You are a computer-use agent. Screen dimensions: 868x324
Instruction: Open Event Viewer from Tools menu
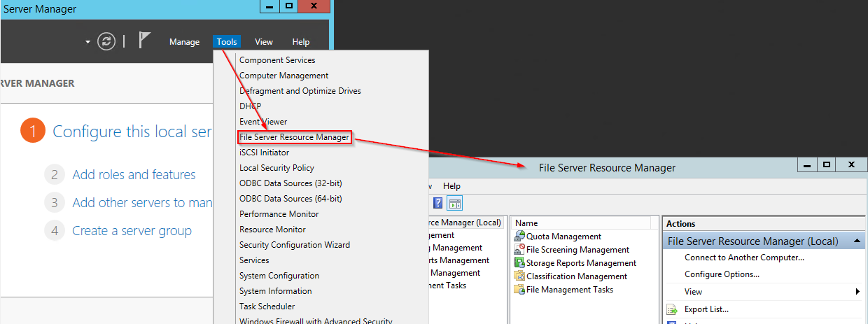point(263,122)
